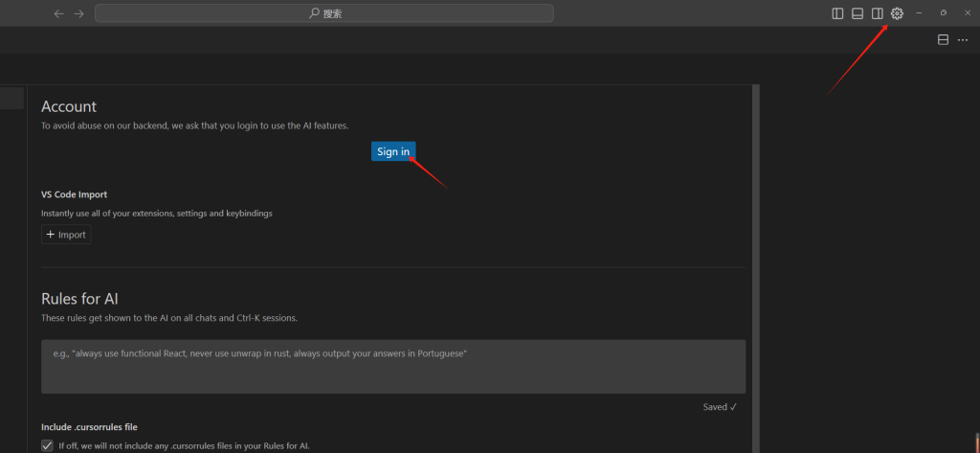Go forward with the right arrow
Viewport: 980px width, 453px height.
pos(78,13)
